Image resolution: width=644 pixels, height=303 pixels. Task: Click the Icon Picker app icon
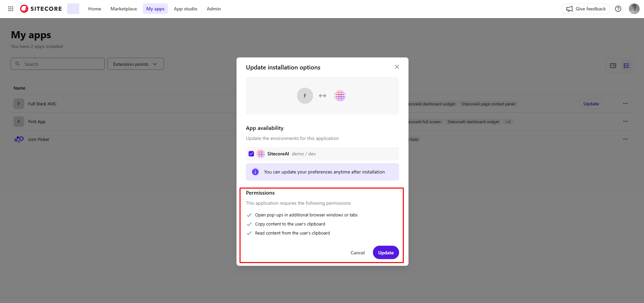tap(18, 139)
